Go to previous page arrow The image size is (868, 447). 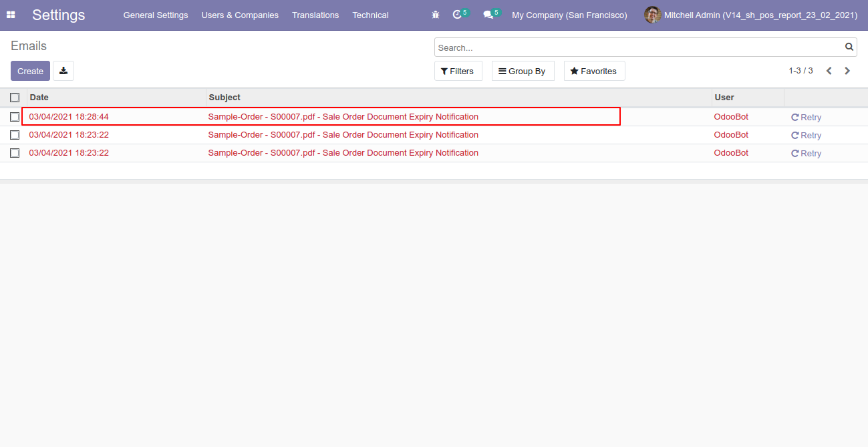click(829, 71)
